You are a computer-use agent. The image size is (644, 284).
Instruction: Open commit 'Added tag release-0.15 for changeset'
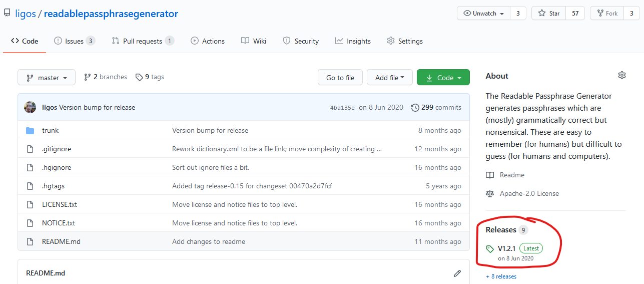point(252,186)
